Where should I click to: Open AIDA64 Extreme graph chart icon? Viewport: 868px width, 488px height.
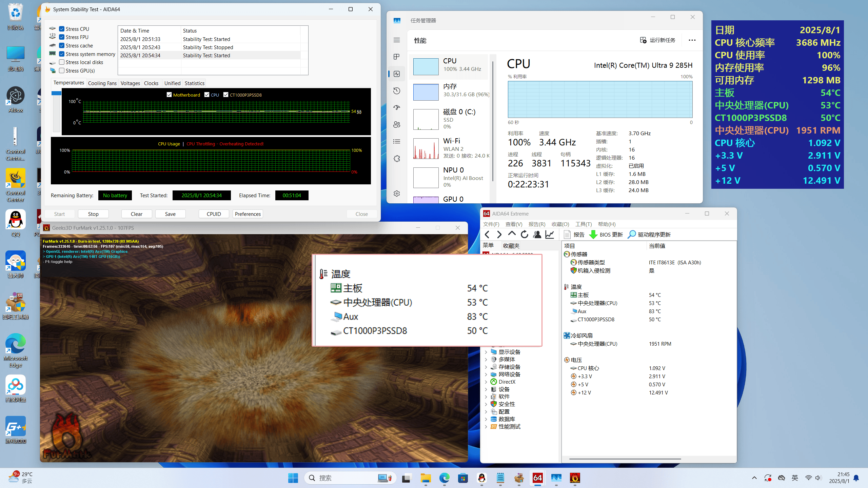pyautogui.click(x=550, y=235)
